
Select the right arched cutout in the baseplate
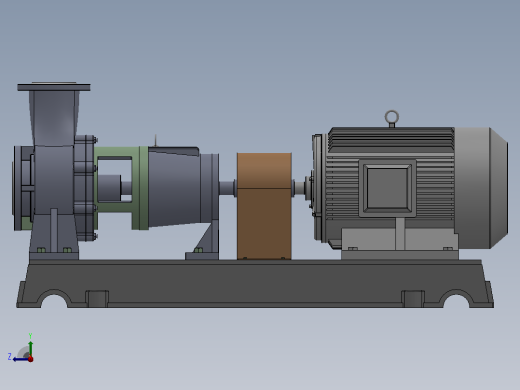click(456, 299)
